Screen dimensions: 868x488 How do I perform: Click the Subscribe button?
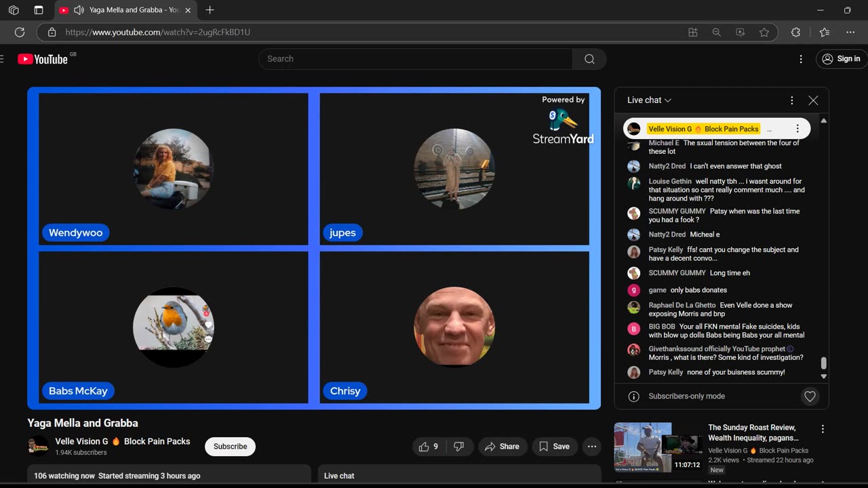pos(230,447)
